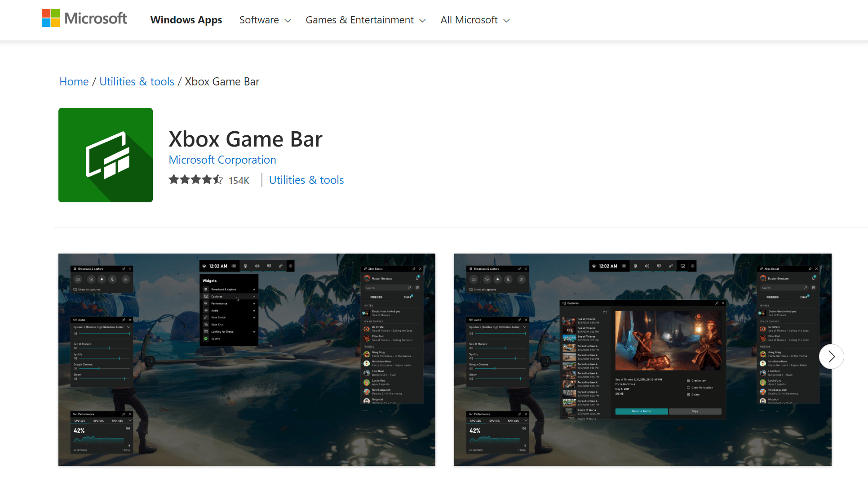Open the Windows Apps page

click(x=186, y=20)
